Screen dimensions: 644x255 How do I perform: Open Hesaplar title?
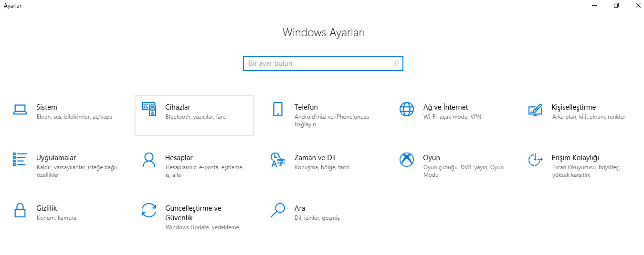[179, 158]
